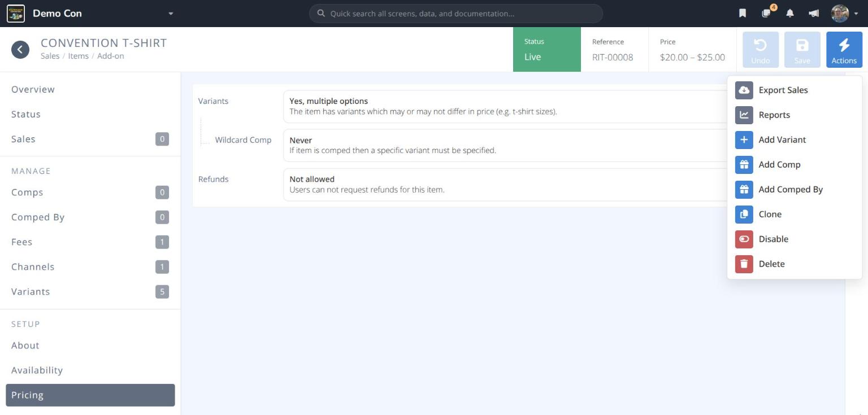Open the Variants sidebar section

pos(90,292)
